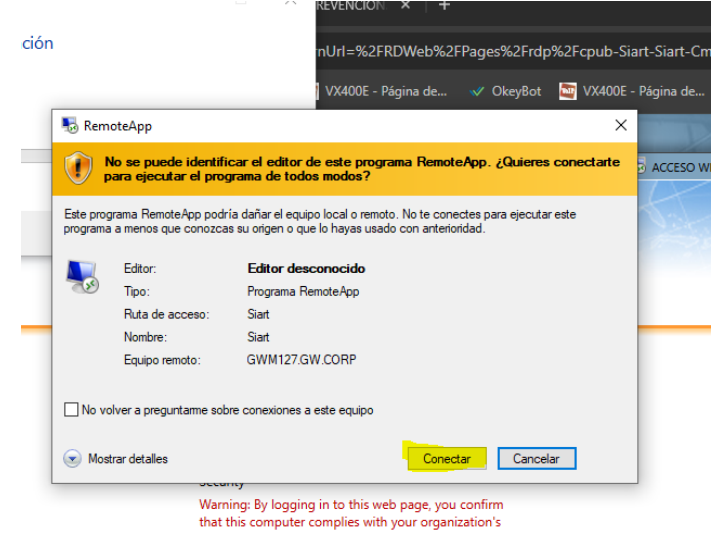This screenshot has height=536, width=726.
Task: Click the GWM127.GW.CORP remote computer name
Action: click(x=296, y=360)
